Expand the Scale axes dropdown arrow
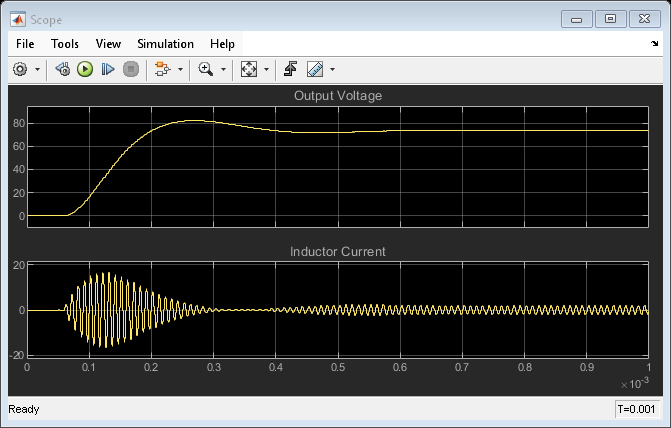The image size is (671, 428). pos(266,70)
